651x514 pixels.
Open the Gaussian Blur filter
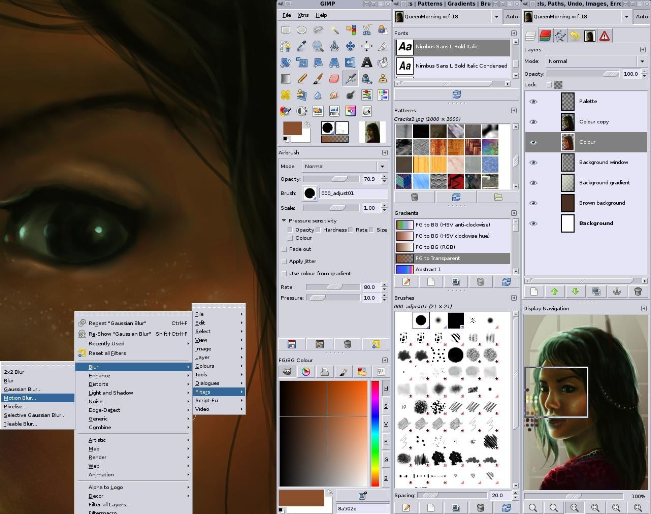click(x=37, y=389)
